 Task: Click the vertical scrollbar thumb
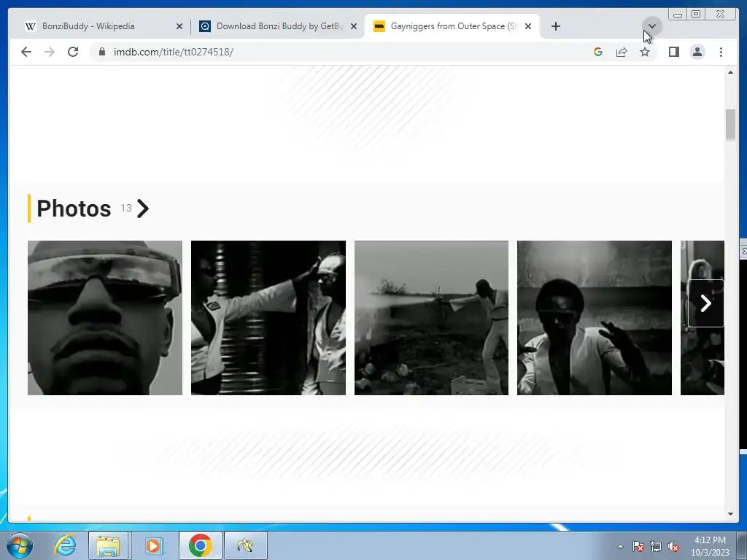pos(730,125)
